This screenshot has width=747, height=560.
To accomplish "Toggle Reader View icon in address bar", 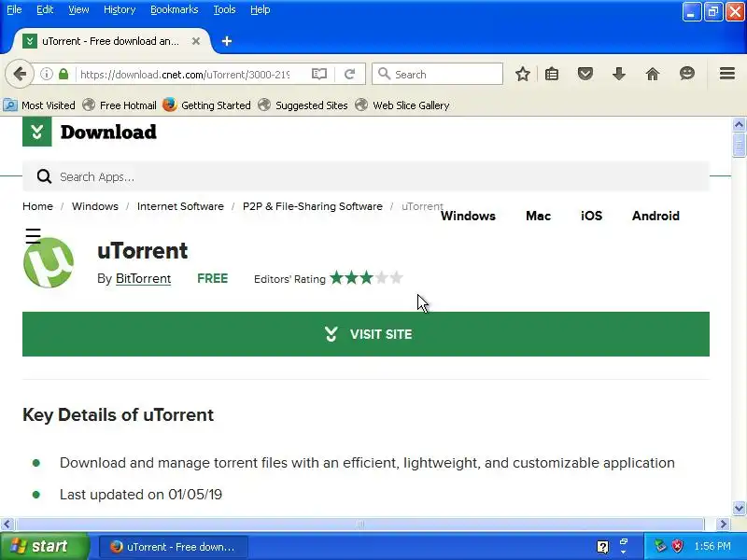I will point(319,74).
